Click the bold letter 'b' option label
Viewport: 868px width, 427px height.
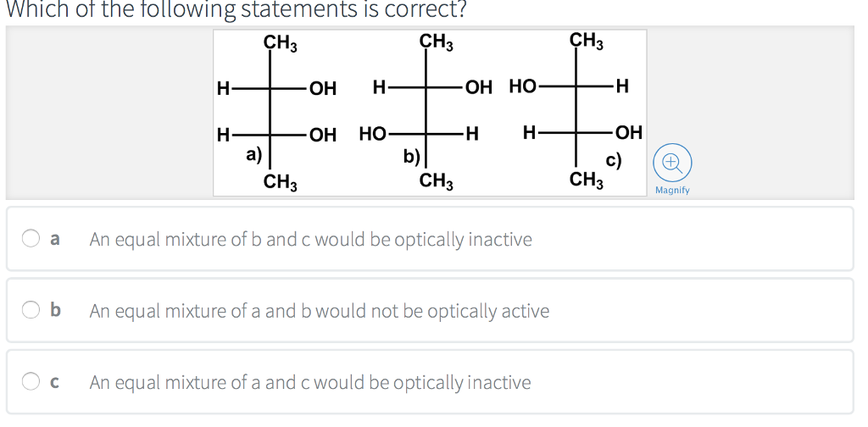(55, 311)
